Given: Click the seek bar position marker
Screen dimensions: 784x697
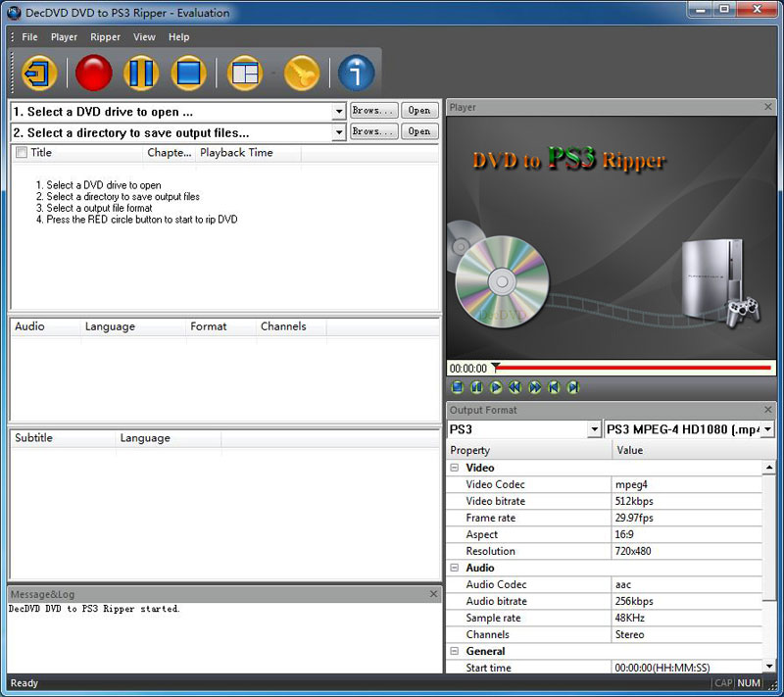Looking at the screenshot, I should pyautogui.click(x=495, y=368).
